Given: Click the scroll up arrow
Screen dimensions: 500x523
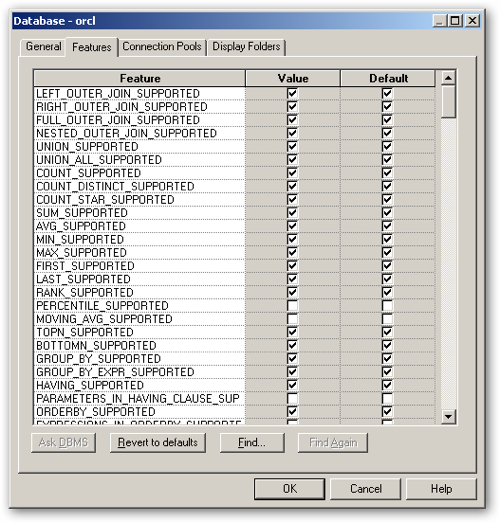Looking at the screenshot, I should pyautogui.click(x=448, y=78).
